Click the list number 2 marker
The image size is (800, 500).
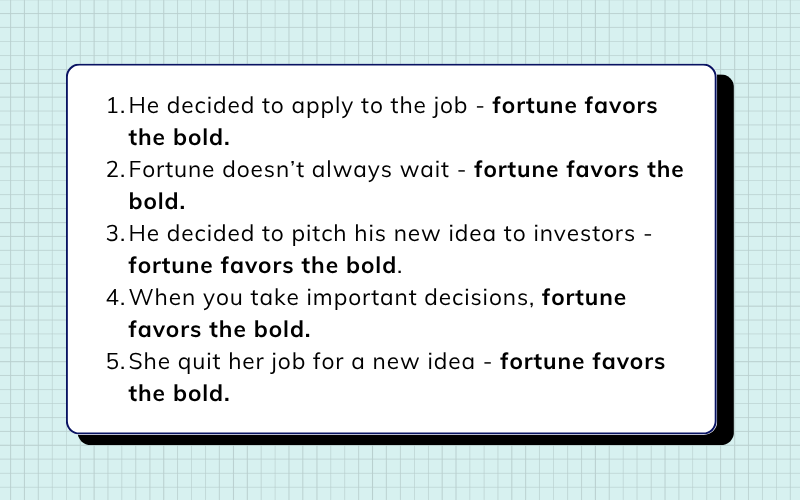(115, 170)
